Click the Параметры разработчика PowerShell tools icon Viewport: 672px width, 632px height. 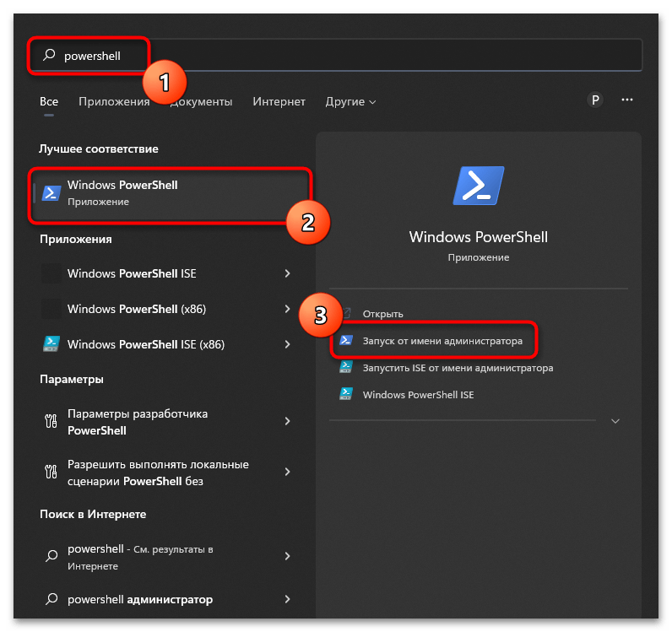click(51, 421)
